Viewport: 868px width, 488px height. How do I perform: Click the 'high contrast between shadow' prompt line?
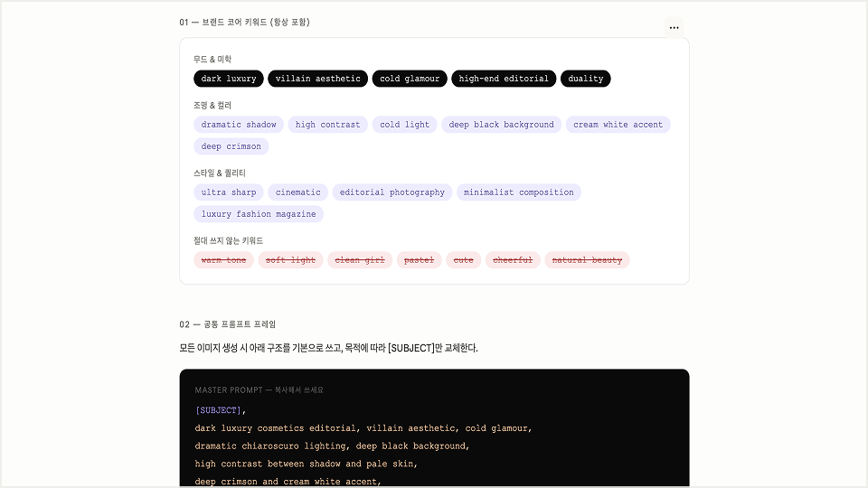pyautogui.click(x=307, y=464)
